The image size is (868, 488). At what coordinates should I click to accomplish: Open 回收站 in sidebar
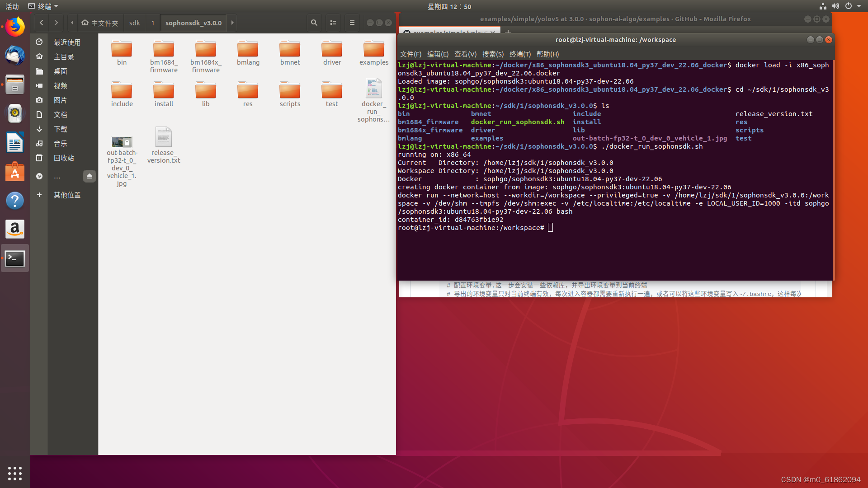pyautogui.click(x=64, y=158)
